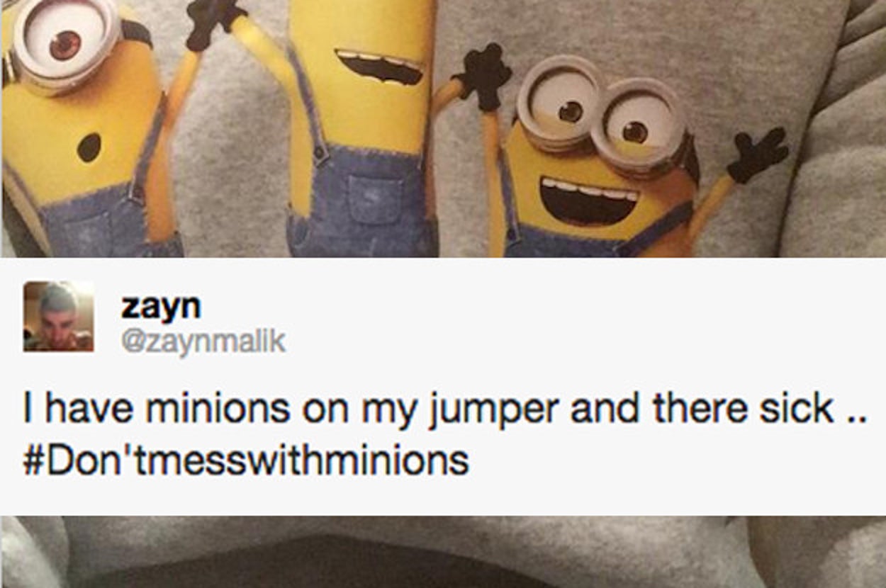Open the @zaynmalik handle link
The height and width of the screenshot is (588, 886).
click(x=203, y=341)
